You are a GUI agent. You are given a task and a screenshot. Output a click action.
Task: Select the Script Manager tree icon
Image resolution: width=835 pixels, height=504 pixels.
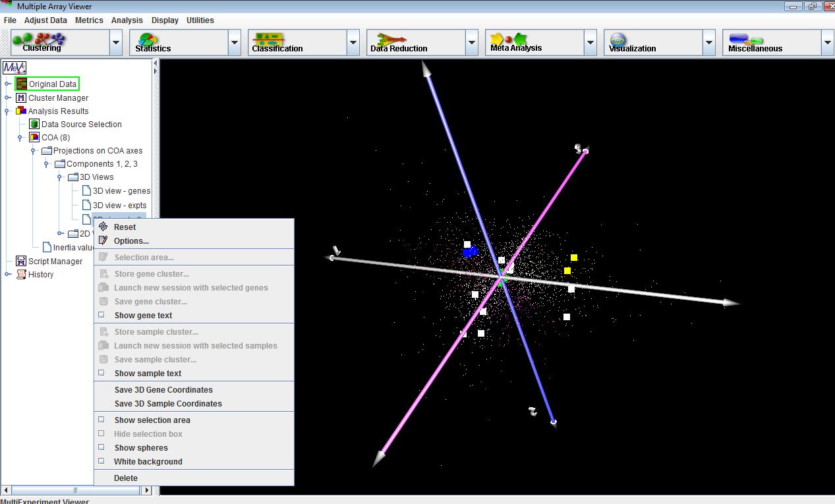[21, 262]
